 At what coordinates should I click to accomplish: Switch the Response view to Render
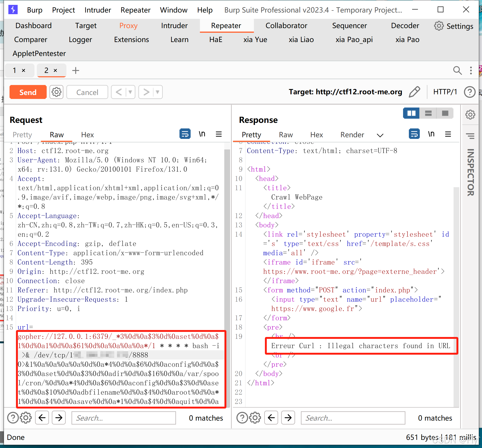pyautogui.click(x=352, y=134)
